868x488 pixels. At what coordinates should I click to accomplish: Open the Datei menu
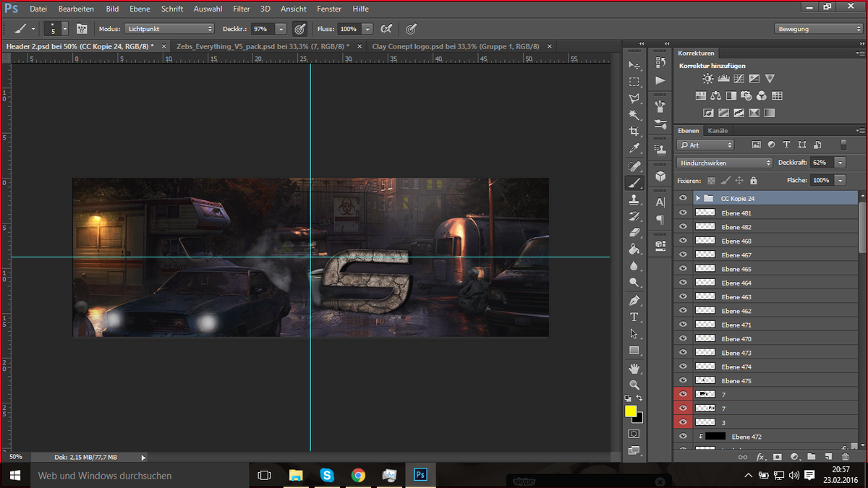[38, 9]
